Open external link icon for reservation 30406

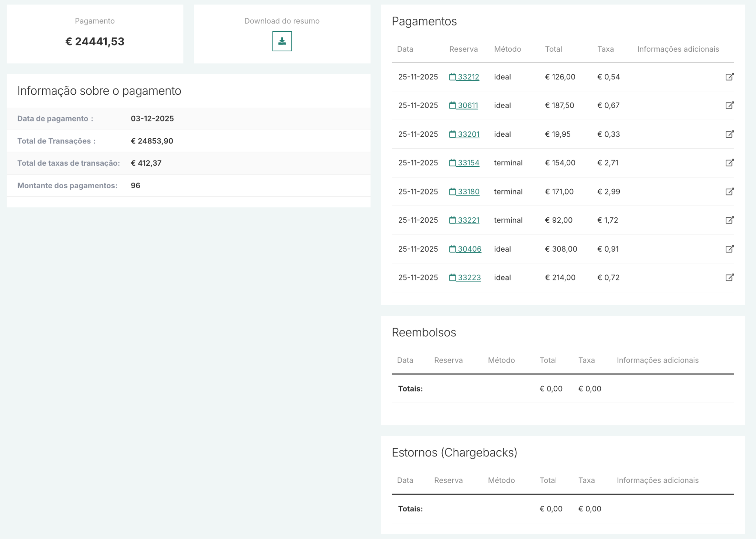729,249
